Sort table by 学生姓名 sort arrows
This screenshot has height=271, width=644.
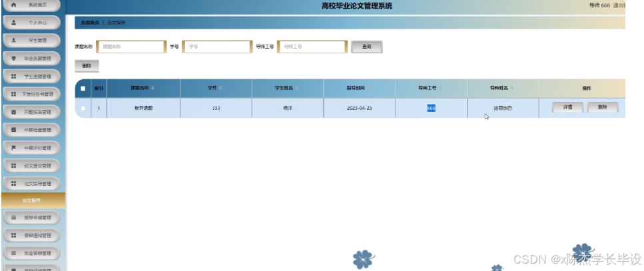pos(296,89)
